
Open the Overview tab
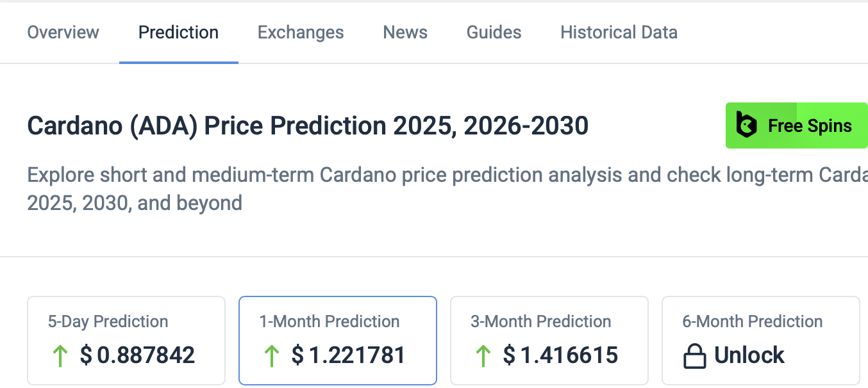pos(63,32)
